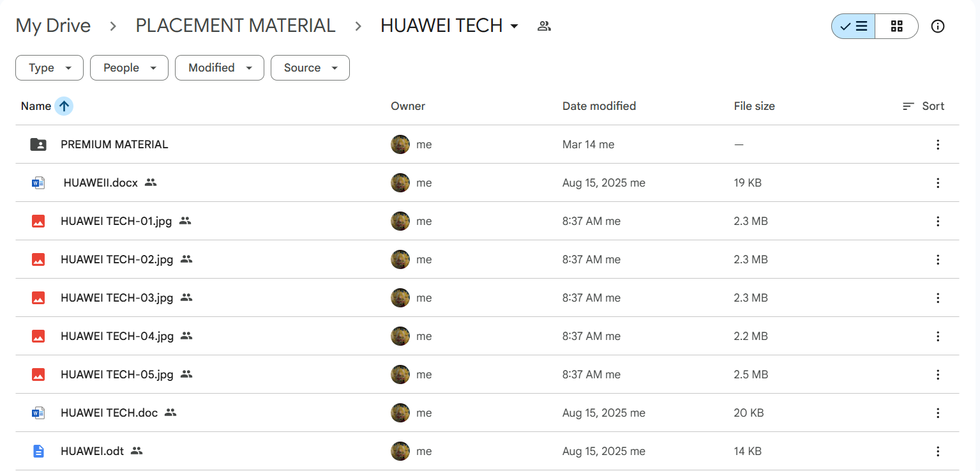Select the HUAWEII.docx file name
The image size is (980, 471).
pos(101,183)
